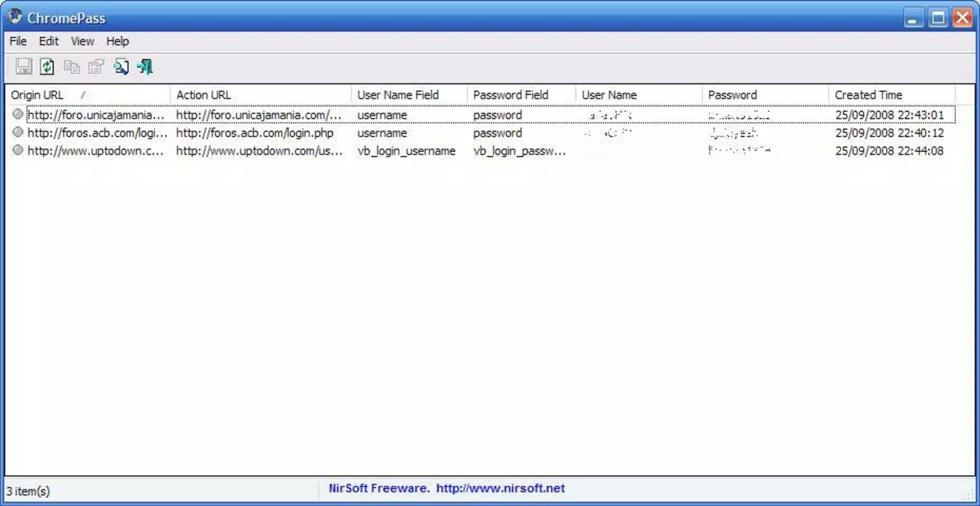Image resolution: width=980 pixels, height=506 pixels.
Task: Sort by the Origin URL column header
Action: click(88, 95)
